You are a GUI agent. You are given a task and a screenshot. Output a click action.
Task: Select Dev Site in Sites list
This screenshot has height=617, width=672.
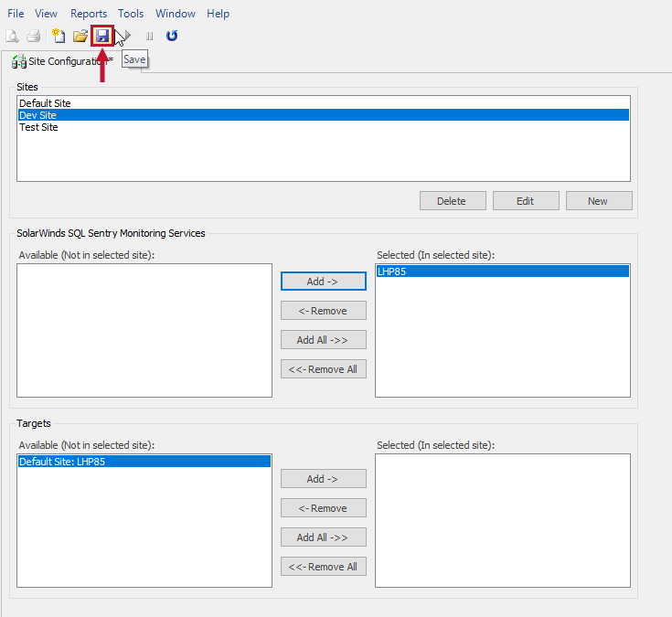[x=324, y=115]
